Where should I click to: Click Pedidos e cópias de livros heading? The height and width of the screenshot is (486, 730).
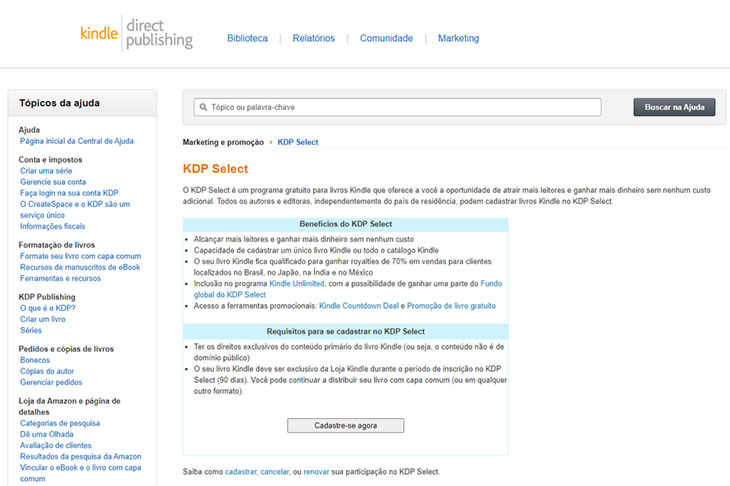tap(66, 349)
